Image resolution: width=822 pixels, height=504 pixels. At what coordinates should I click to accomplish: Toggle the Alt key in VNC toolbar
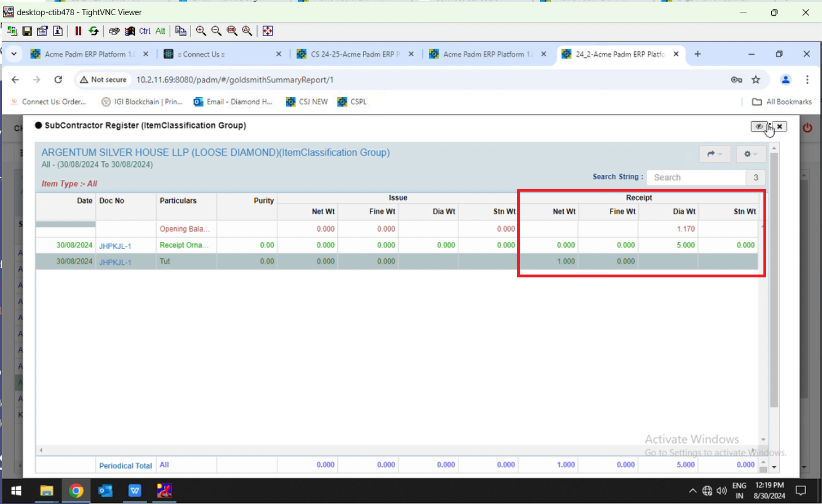click(x=161, y=31)
